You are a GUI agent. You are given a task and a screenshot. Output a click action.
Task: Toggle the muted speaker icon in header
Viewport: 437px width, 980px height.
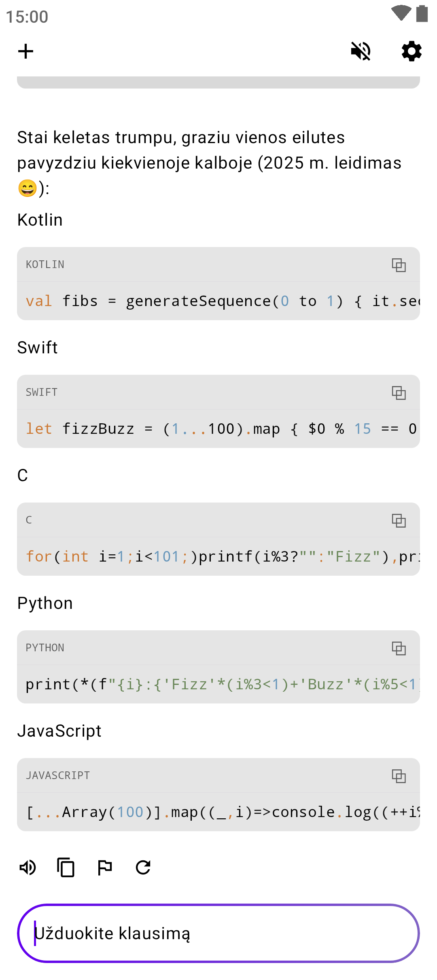coord(361,51)
